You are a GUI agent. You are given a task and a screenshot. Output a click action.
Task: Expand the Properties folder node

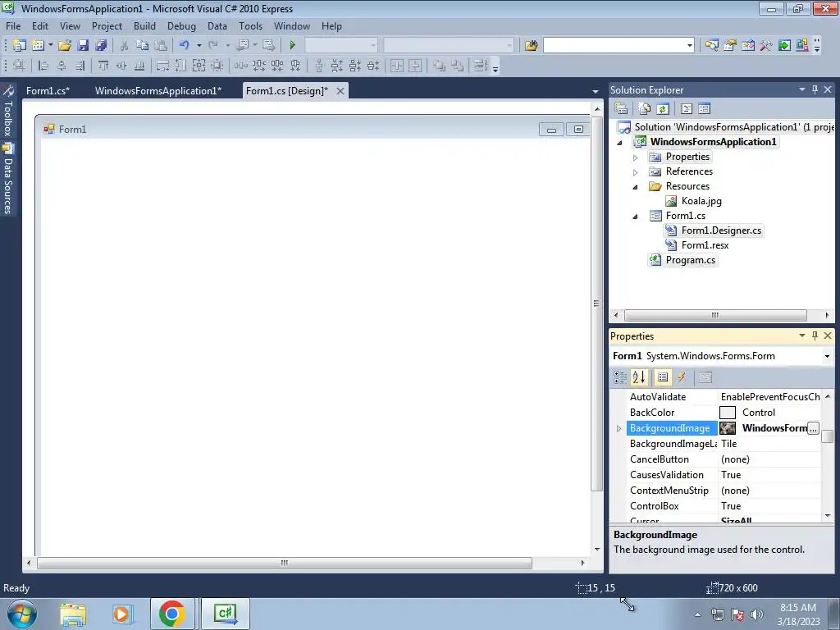coord(636,157)
